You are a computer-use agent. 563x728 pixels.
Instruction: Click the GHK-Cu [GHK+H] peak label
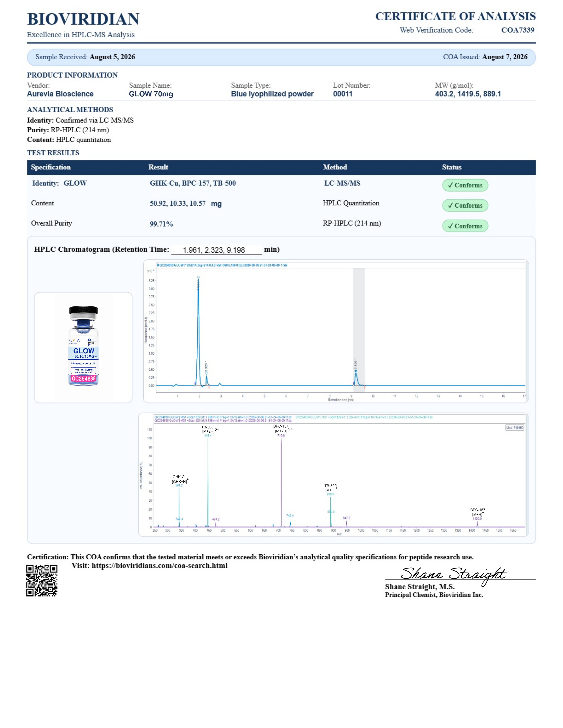tap(180, 479)
